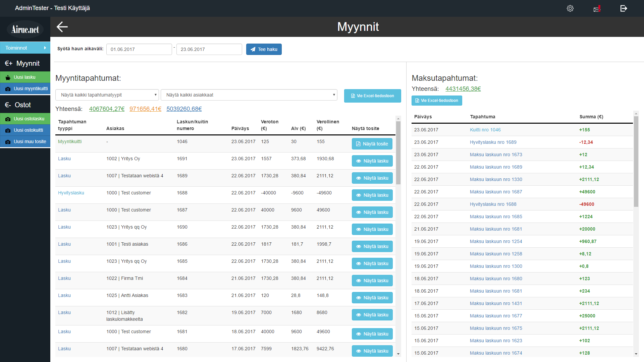Click the Airue.net logo
This screenshot has width=644, height=362.
click(25, 29)
